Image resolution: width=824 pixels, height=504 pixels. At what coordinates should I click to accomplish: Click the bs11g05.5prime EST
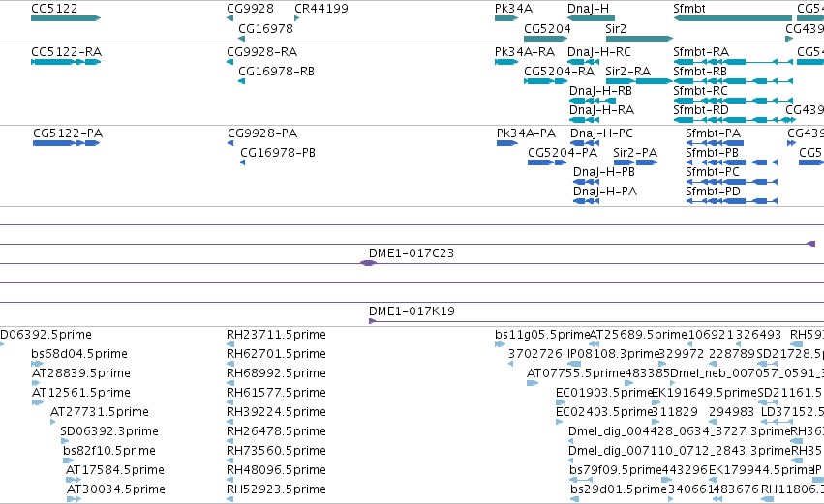500,344
